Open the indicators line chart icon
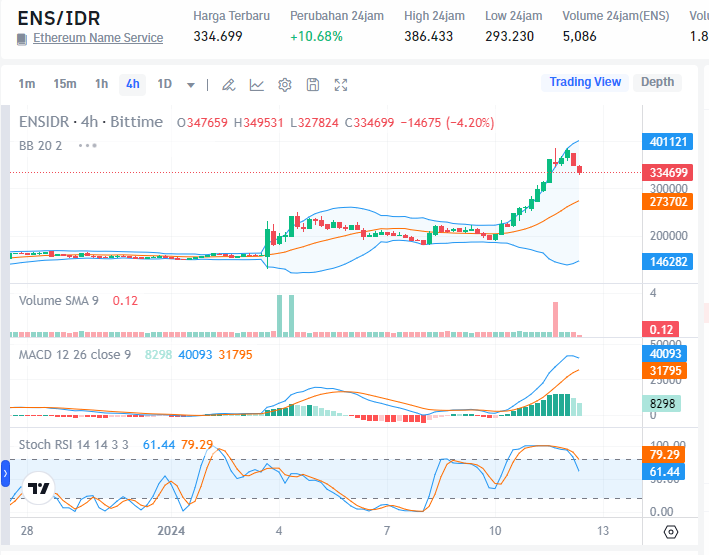Screen dimensions: 709x555 coord(257,85)
